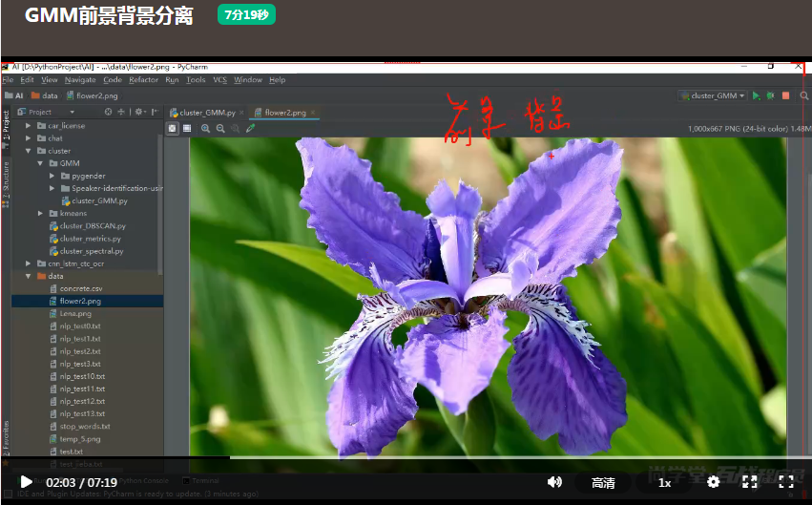The height and width of the screenshot is (505, 812).
Task: Collapse the data folder
Action: (x=28, y=276)
